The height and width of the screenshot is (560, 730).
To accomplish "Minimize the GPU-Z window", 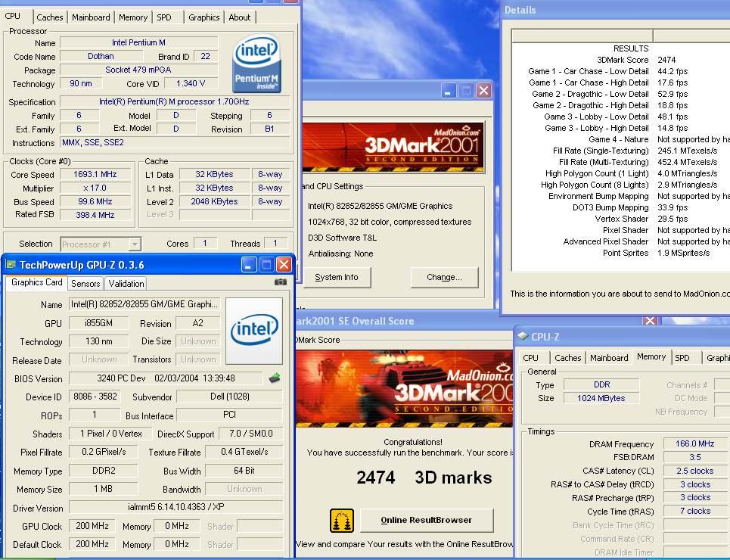I will pyautogui.click(x=249, y=265).
